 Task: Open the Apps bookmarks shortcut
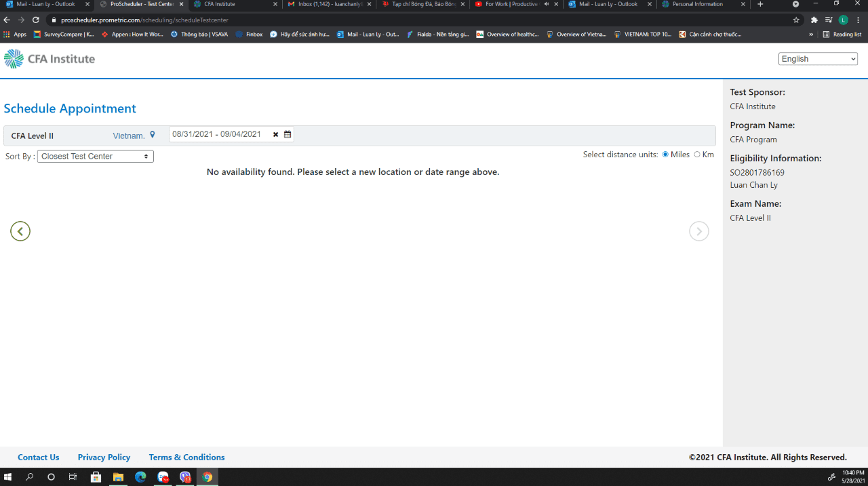(15, 34)
